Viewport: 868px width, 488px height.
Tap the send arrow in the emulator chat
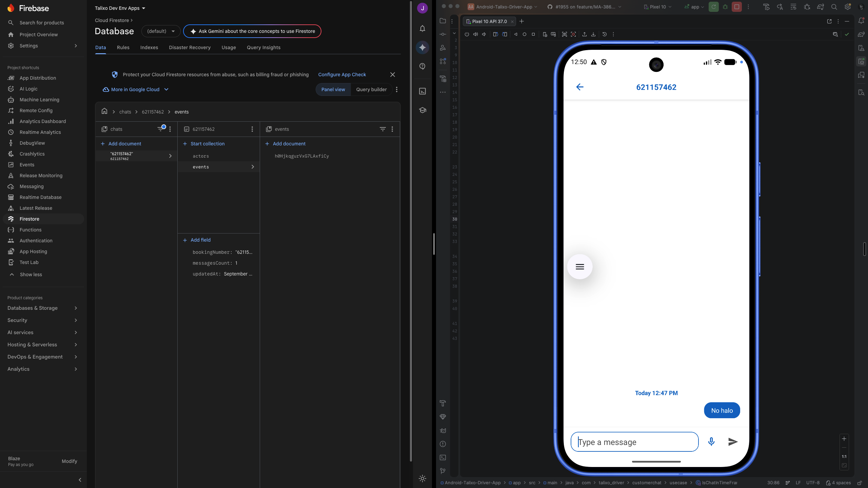pyautogui.click(x=733, y=442)
